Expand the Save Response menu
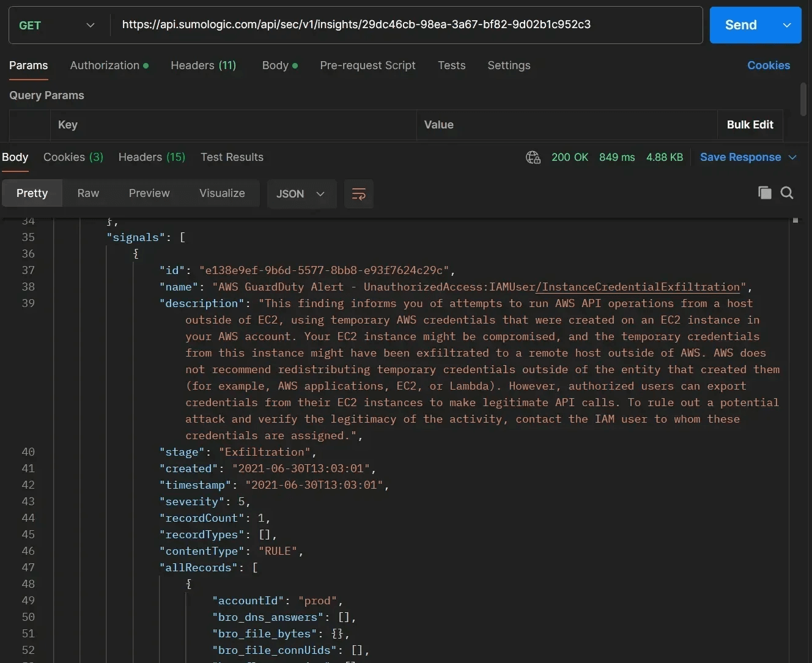The image size is (812, 663). (x=793, y=157)
